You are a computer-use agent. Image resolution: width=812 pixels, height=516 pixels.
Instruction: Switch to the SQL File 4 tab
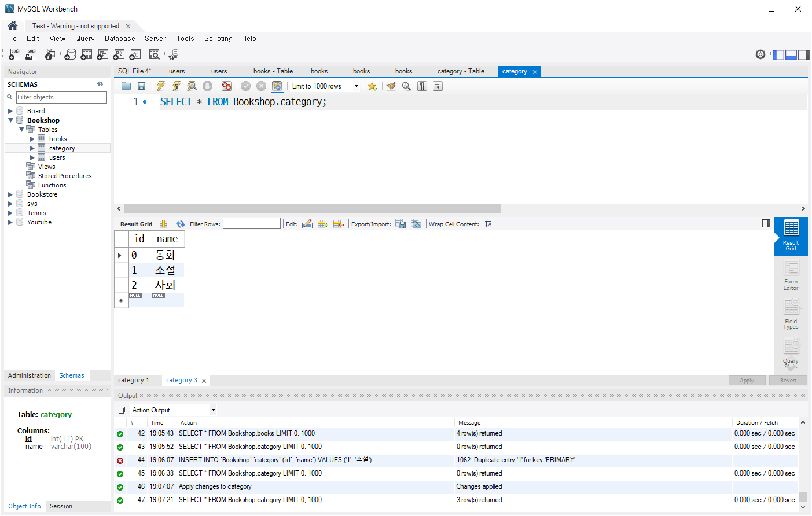135,71
